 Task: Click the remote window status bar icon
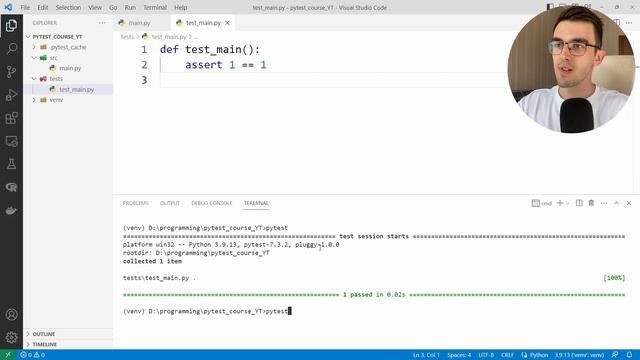8,355
